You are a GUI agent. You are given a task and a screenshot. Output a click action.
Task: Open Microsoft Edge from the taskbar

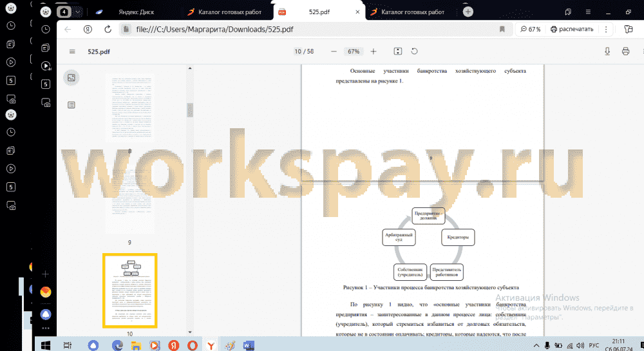click(x=117, y=345)
